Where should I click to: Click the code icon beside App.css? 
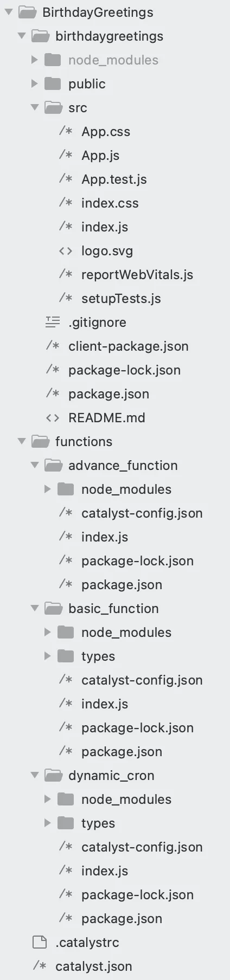point(66,131)
